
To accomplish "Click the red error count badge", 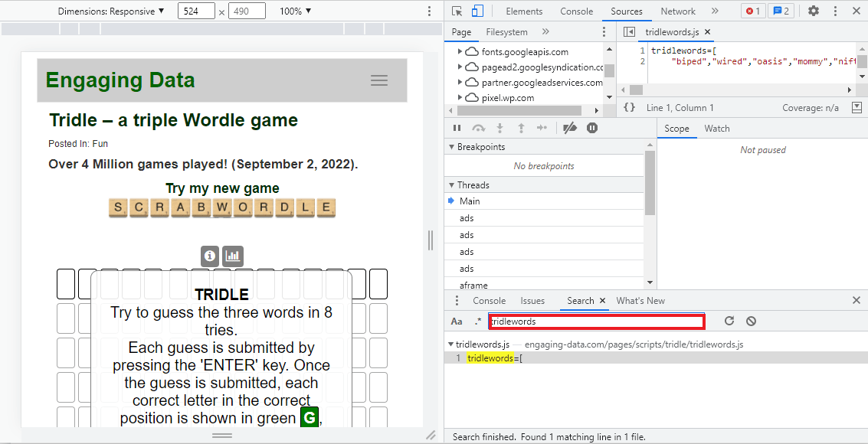I will click(753, 11).
